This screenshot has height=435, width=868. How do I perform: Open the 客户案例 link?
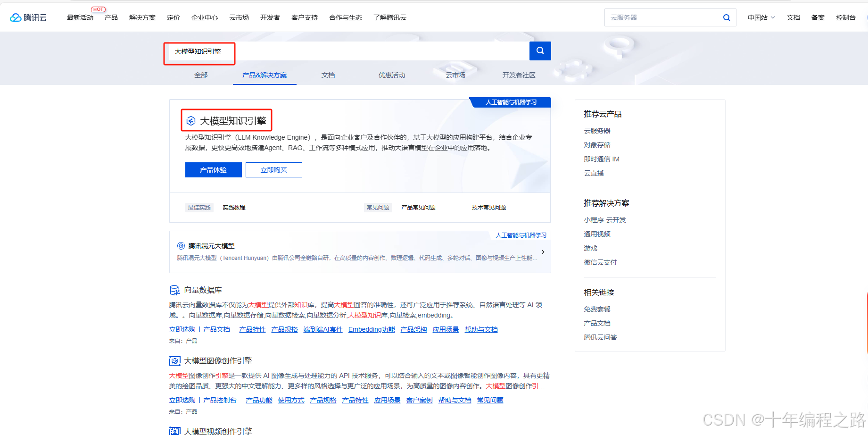[419, 400]
